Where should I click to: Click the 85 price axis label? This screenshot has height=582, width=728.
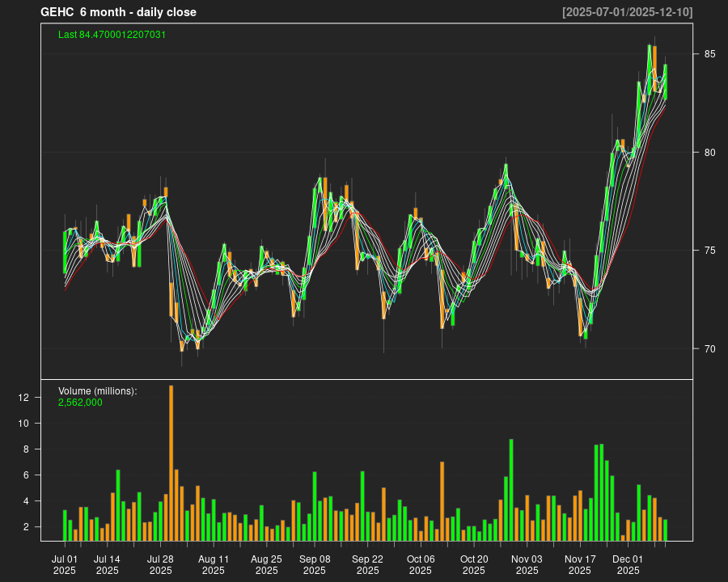point(709,54)
